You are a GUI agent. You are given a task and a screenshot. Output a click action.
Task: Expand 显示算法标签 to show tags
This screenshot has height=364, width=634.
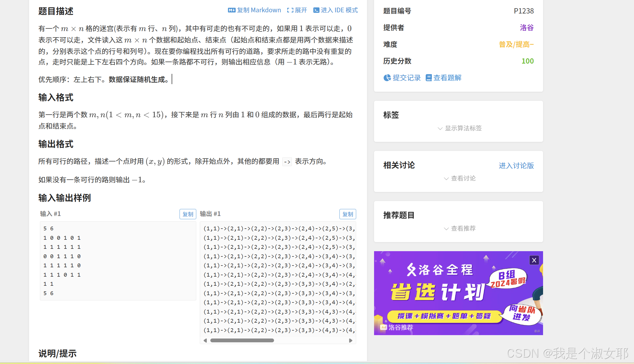459,128
